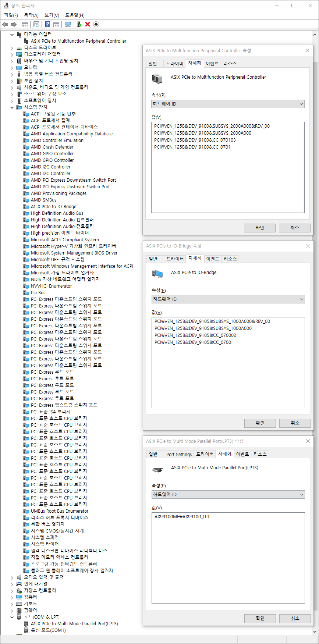Select hardware ID value AX99100MF\AX99100_LPT
This screenshot has width=319, height=644.
(182, 517)
